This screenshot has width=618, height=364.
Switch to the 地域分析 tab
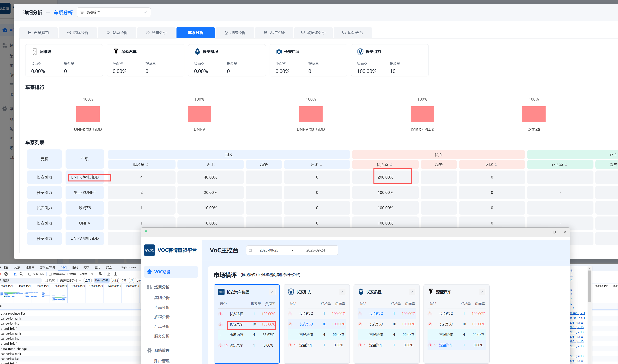tap(235, 33)
